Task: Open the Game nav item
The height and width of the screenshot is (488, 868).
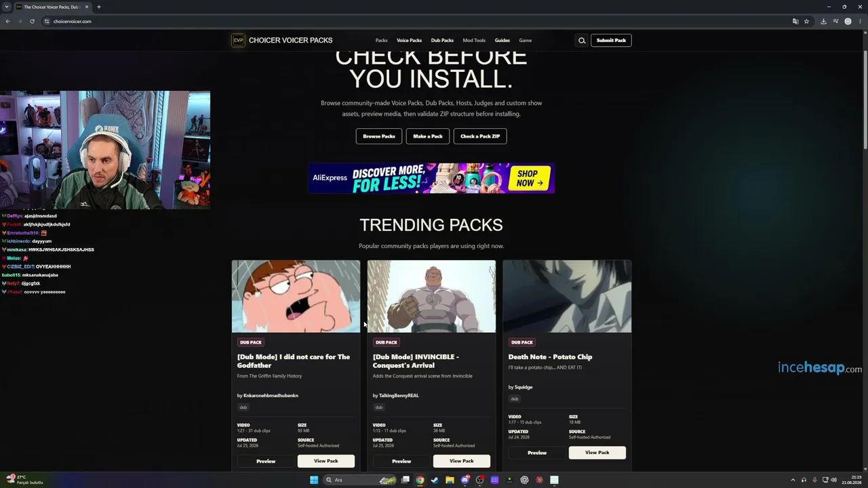Action: coord(526,41)
